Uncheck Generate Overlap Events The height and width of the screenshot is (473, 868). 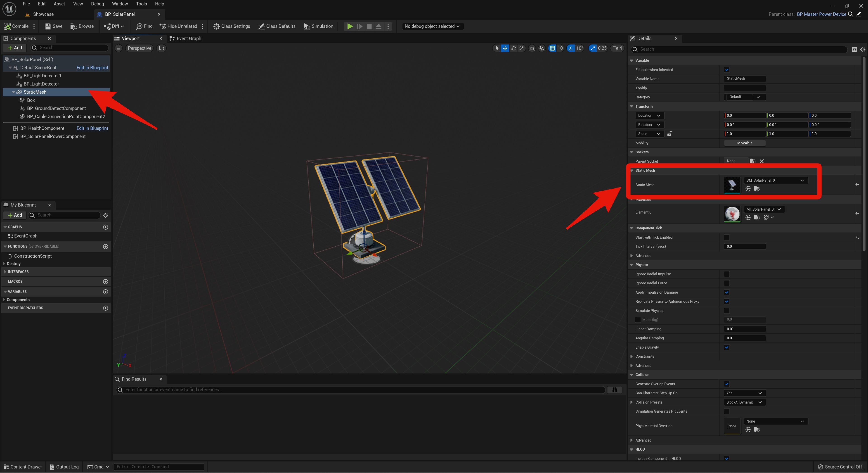click(x=727, y=384)
